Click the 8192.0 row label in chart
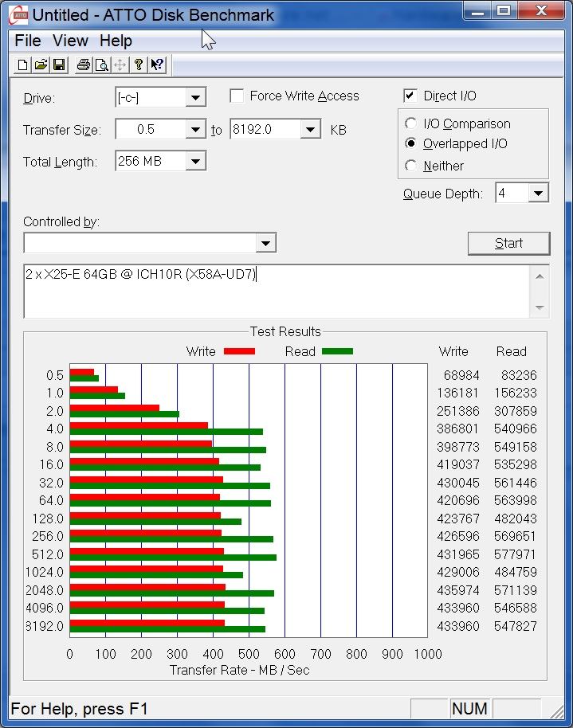Image resolution: width=573 pixels, height=728 pixels. [x=44, y=626]
